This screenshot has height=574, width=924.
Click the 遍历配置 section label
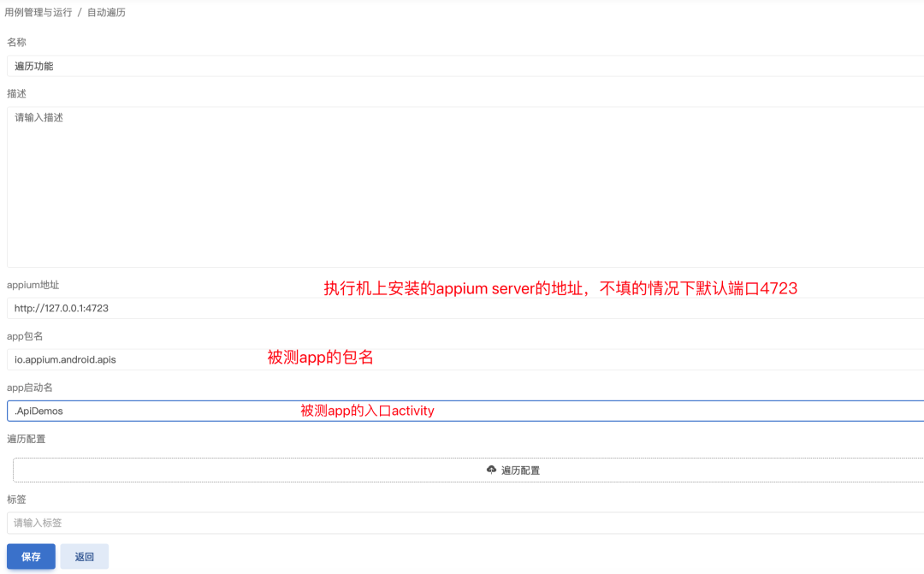pos(26,439)
